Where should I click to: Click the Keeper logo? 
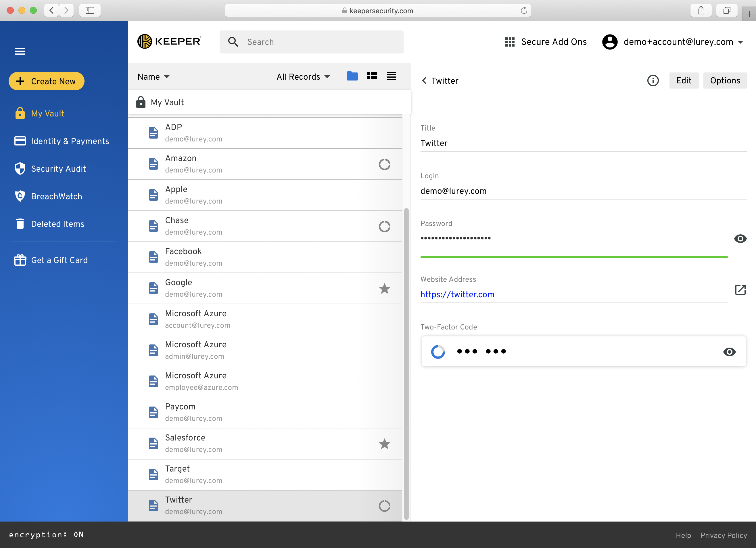[x=169, y=41]
